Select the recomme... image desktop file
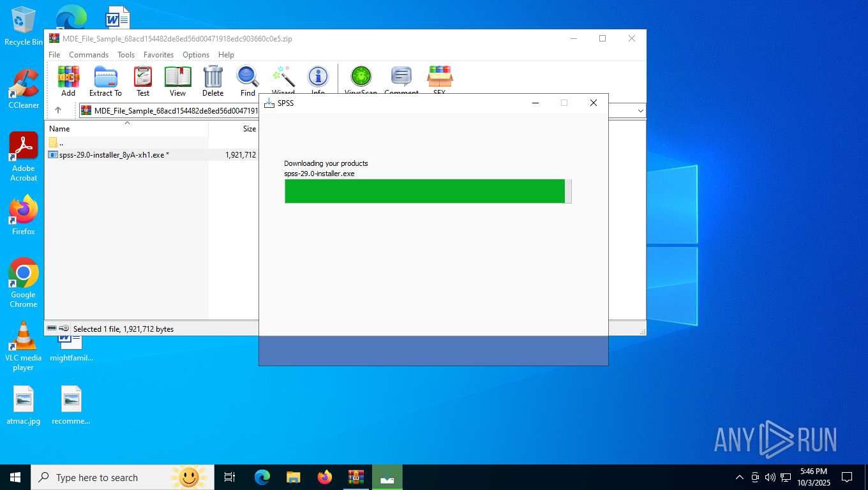The height and width of the screenshot is (490, 868). tap(71, 405)
